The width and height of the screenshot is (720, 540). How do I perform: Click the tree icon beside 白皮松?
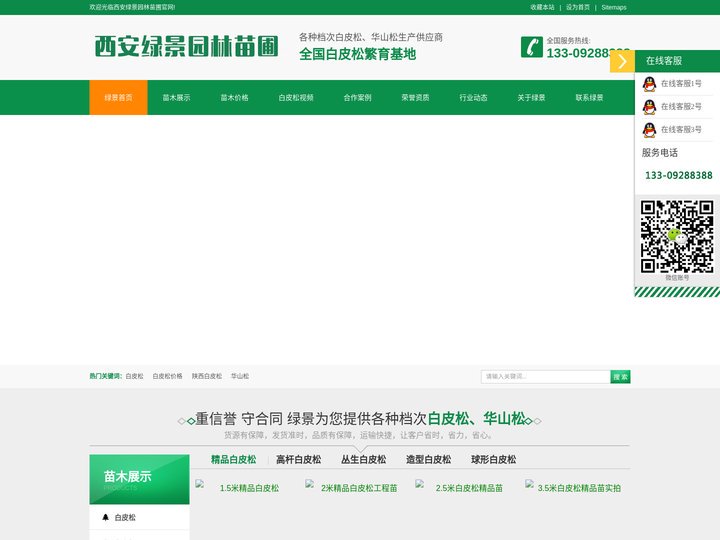(105, 517)
